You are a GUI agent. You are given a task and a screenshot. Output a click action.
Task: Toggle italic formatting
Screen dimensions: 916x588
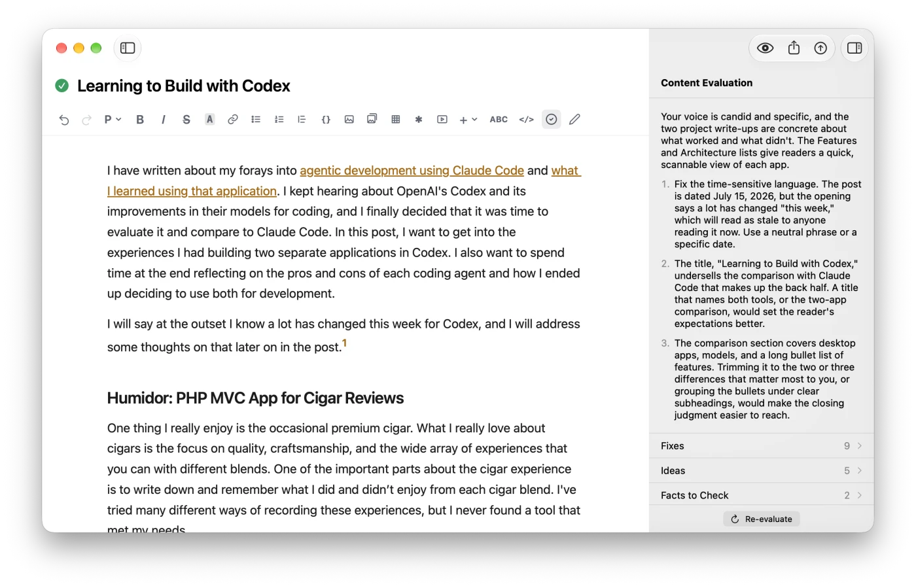tap(163, 120)
